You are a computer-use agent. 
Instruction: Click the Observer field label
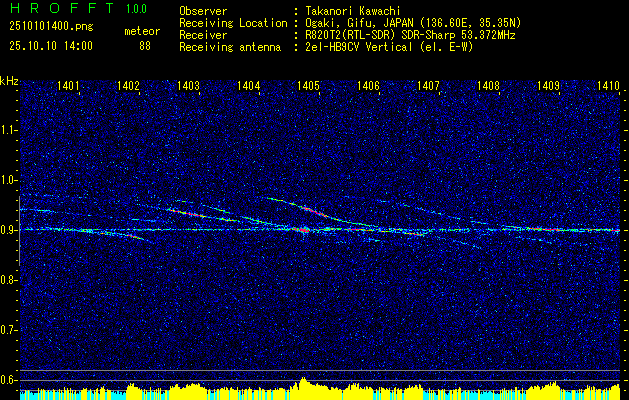(203, 12)
